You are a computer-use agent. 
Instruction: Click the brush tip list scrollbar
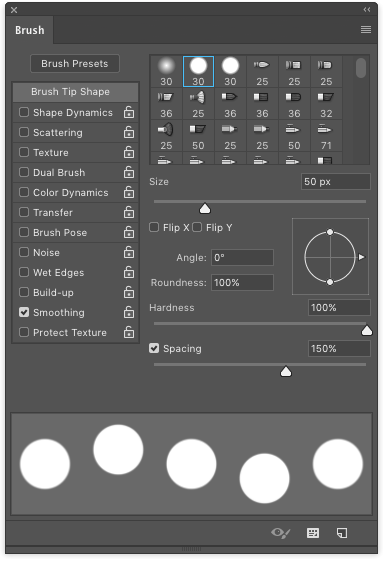(x=361, y=68)
